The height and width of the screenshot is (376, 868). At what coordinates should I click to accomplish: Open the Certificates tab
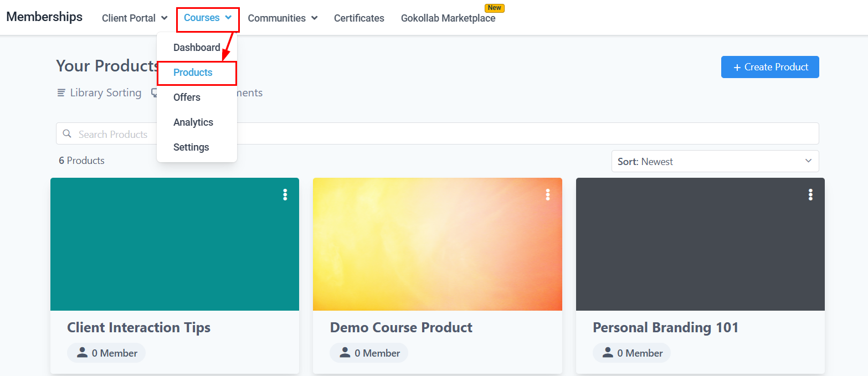[x=359, y=18]
